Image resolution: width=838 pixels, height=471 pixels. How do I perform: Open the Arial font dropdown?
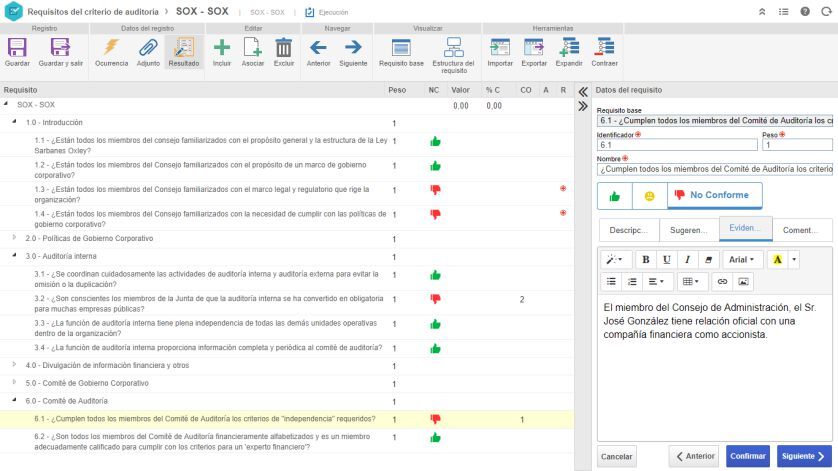741,260
